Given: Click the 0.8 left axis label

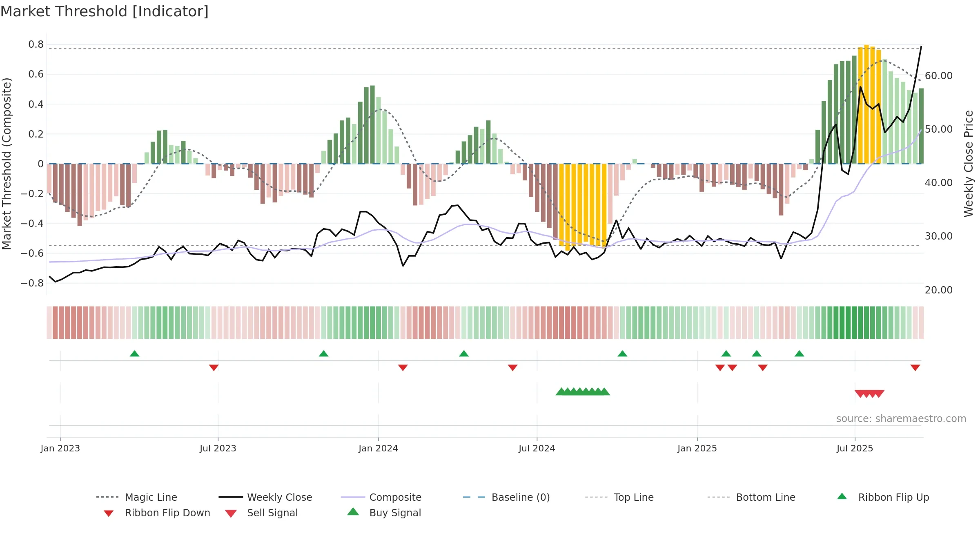Looking at the screenshot, I should pos(36,44).
